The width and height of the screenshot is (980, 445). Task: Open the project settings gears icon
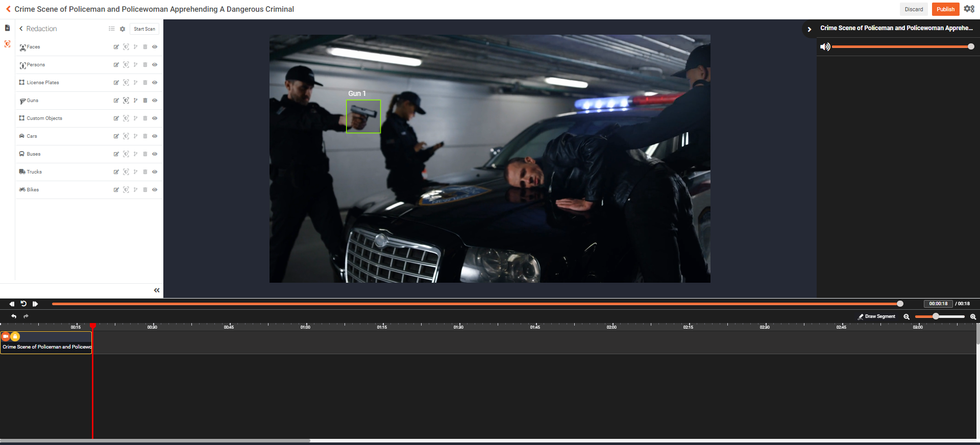click(x=969, y=9)
